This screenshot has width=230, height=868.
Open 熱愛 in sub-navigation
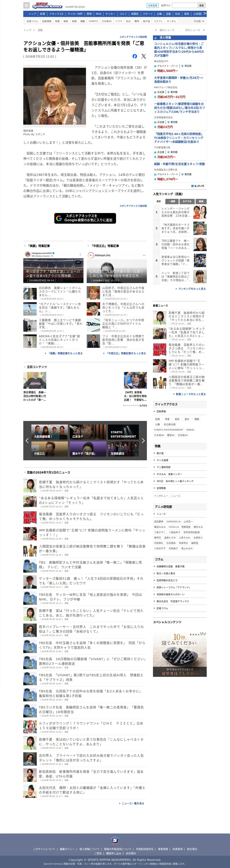click(57, 21)
